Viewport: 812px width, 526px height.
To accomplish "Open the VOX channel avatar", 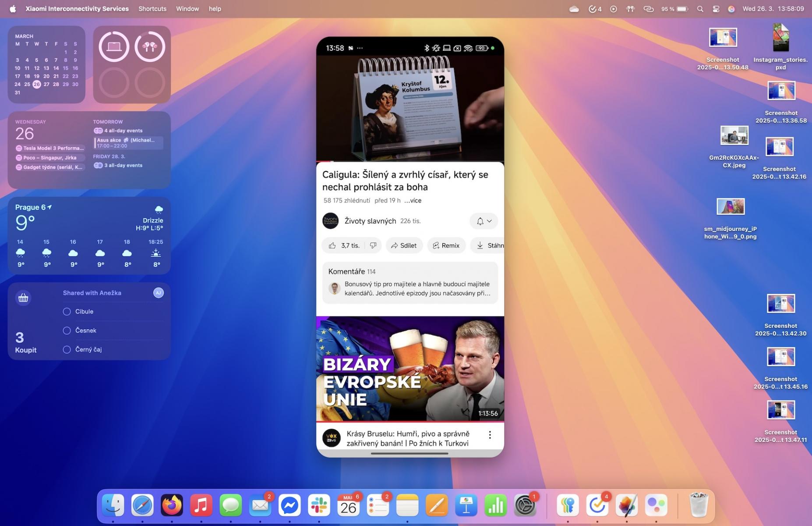I will pos(332,437).
